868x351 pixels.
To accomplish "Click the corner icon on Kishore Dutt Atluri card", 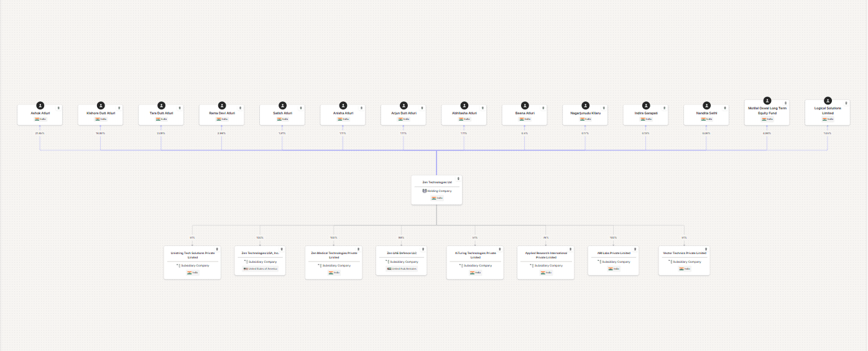I will 119,107.
